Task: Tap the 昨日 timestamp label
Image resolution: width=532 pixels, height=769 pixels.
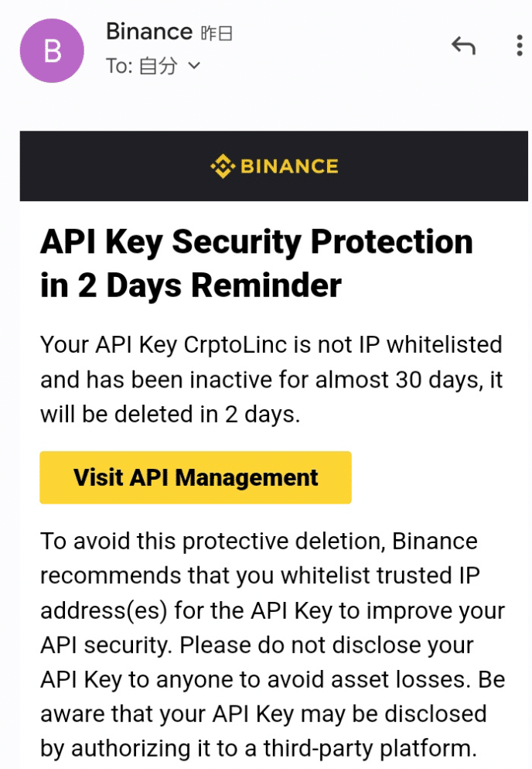Action: click(x=217, y=33)
